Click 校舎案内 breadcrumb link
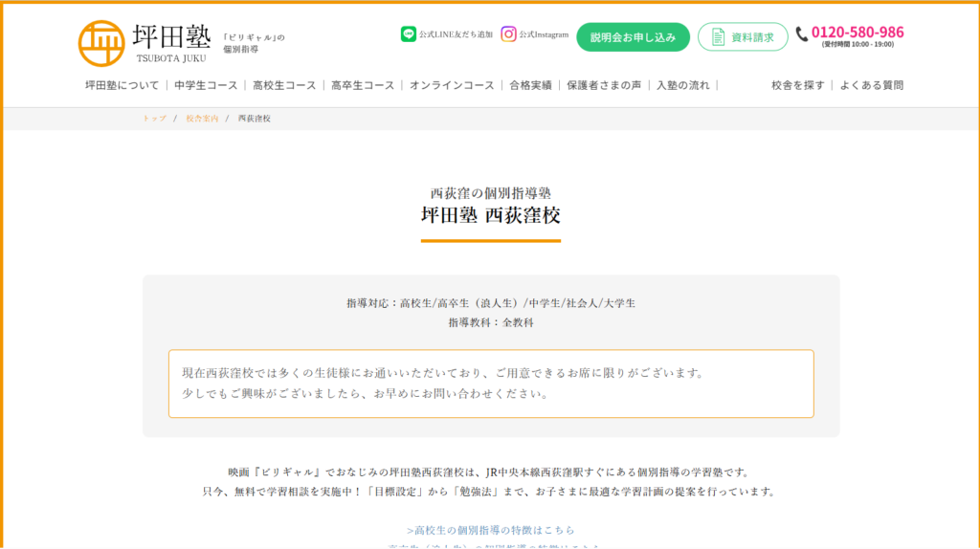Image resolution: width=980 pixels, height=549 pixels. (202, 119)
